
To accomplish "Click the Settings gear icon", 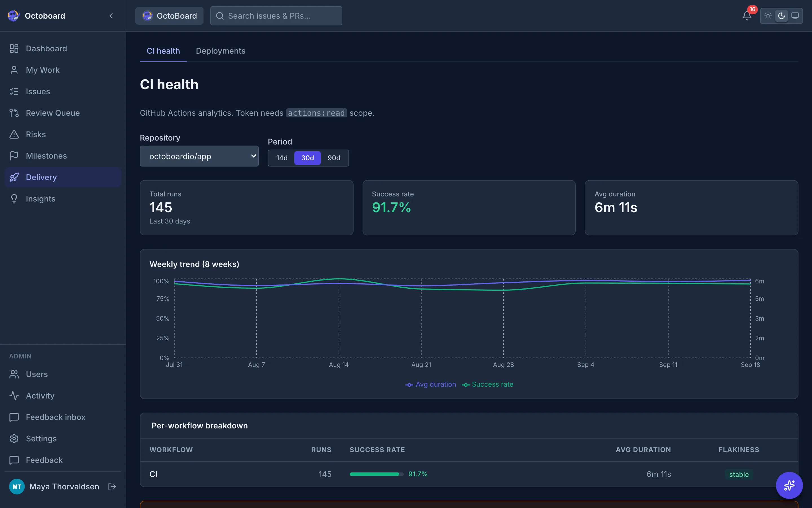I will click(14, 439).
